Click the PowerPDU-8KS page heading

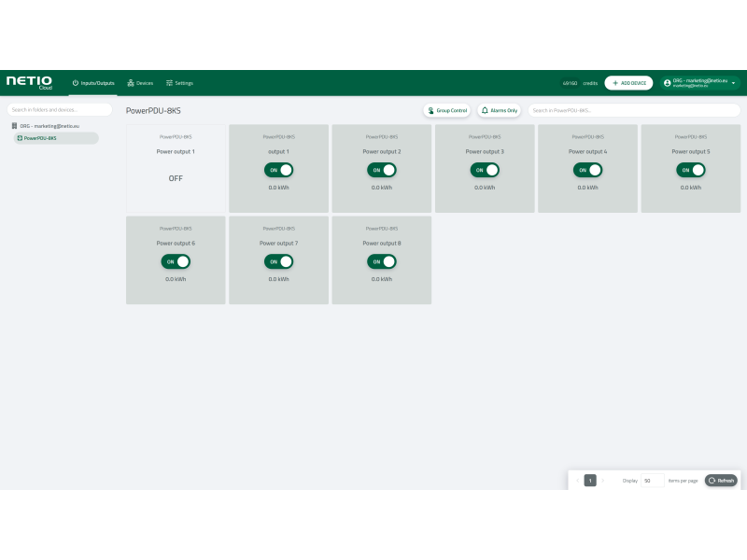(153, 110)
